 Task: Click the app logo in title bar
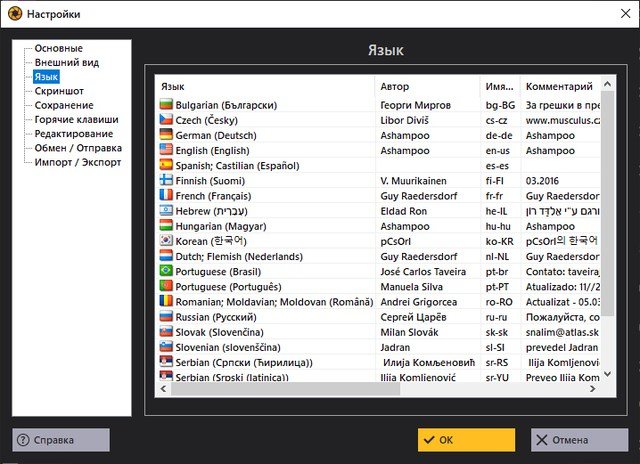click(x=15, y=14)
